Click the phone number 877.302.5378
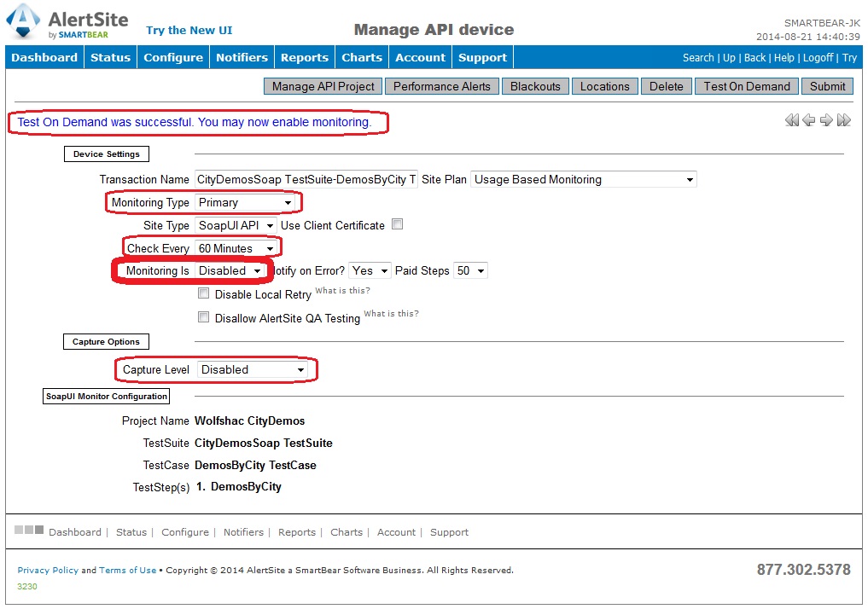Viewport: 868px width, 609px height. tap(803, 569)
